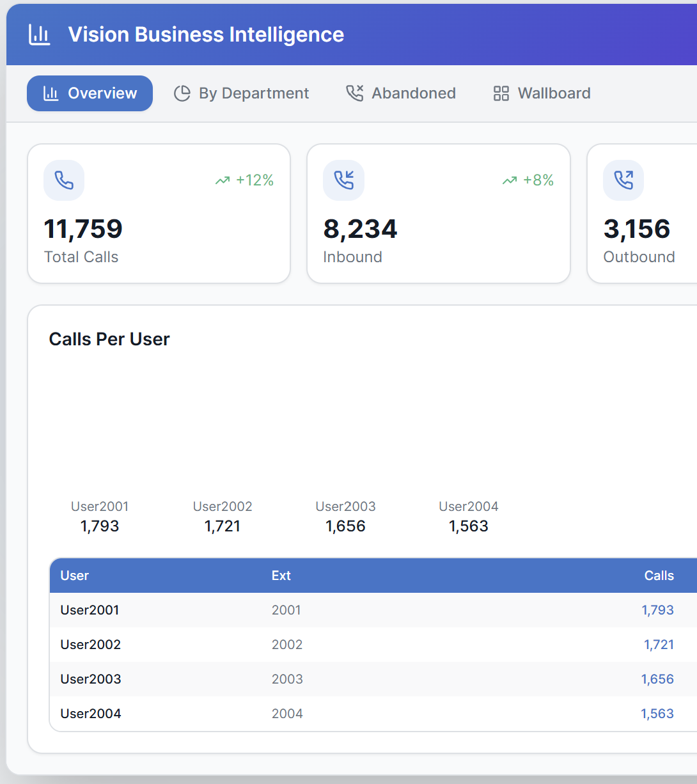This screenshot has width=697, height=784.
Task: Click the incoming call icon on Inbound card
Action: 344,180
